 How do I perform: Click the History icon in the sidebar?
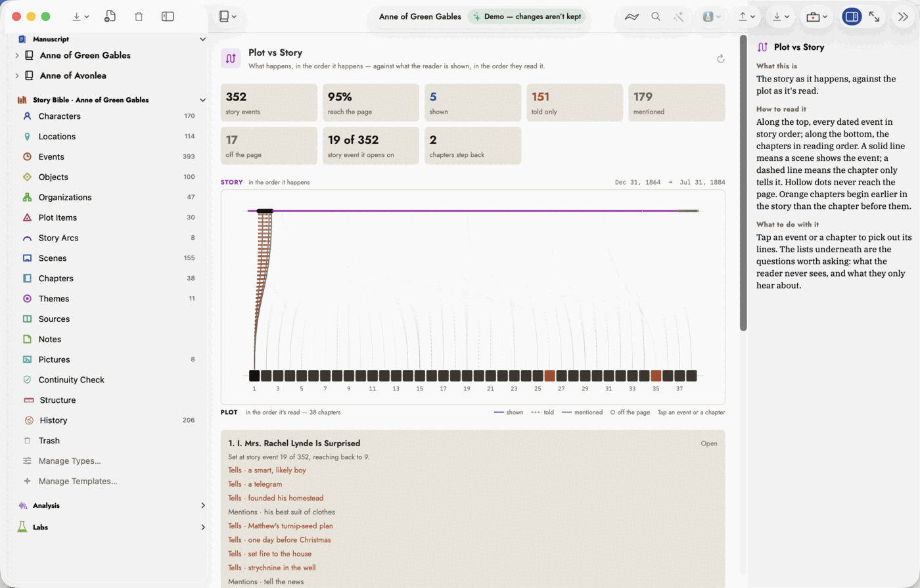(28, 420)
